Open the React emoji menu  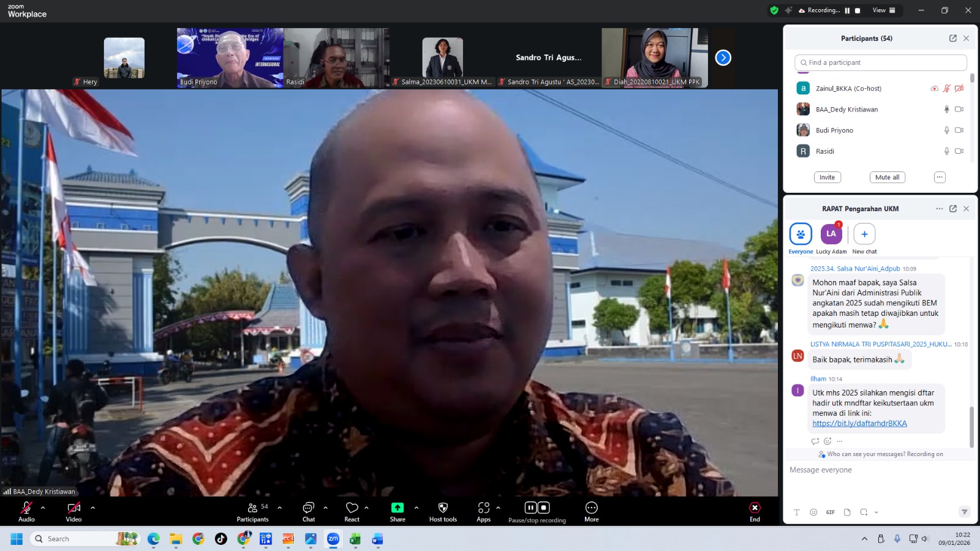tap(352, 508)
